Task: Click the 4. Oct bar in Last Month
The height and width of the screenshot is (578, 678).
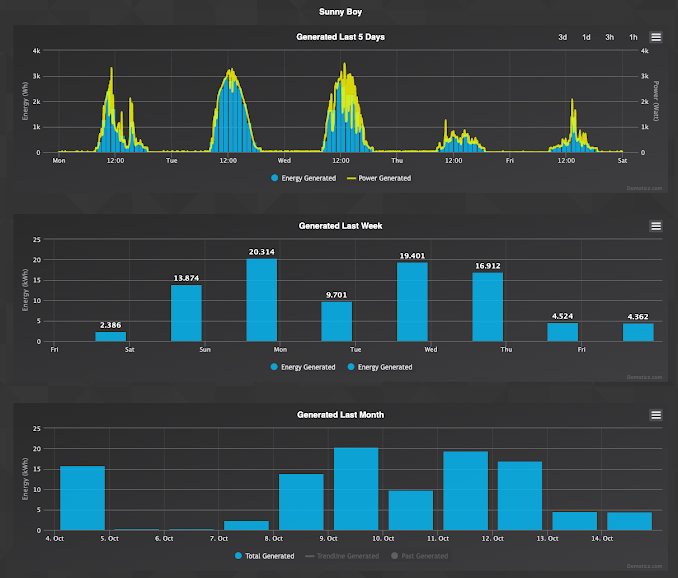Action: [x=83, y=498]
